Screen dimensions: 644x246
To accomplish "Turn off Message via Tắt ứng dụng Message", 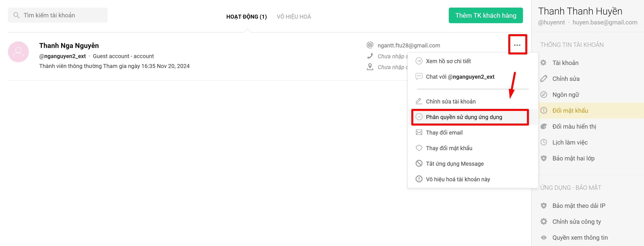I will tap(455, 164).
